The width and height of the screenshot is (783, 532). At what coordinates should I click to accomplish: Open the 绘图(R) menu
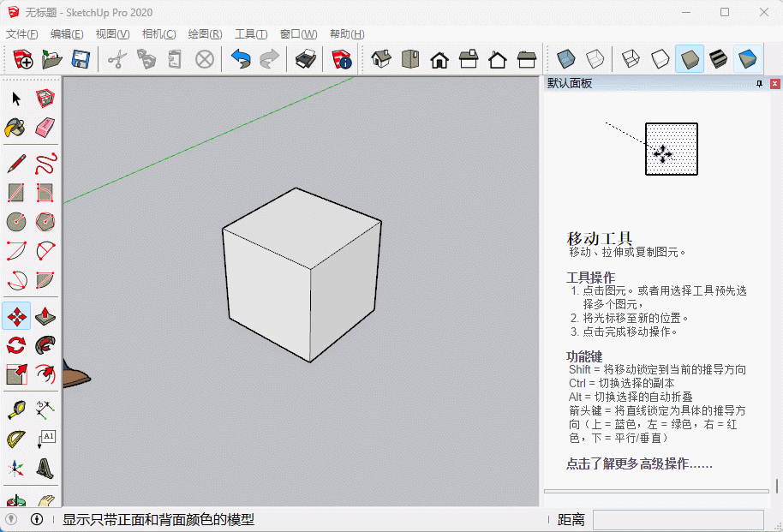tap(205, 34)
